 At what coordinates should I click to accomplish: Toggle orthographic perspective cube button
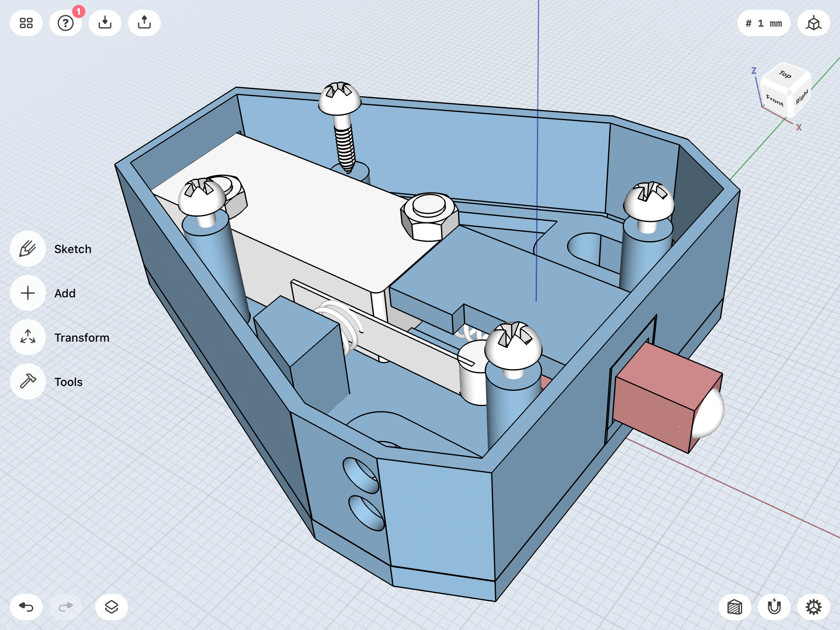click(x=814, y=23)
